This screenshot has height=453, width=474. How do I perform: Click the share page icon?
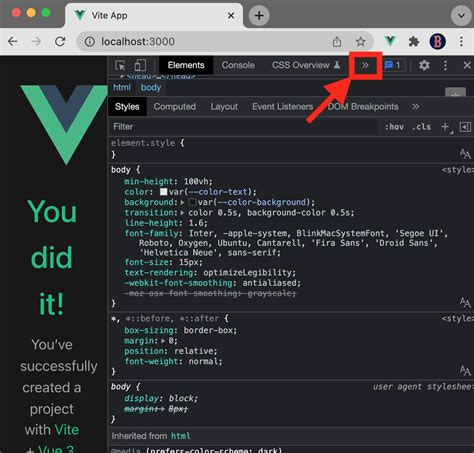pos(337,42)
